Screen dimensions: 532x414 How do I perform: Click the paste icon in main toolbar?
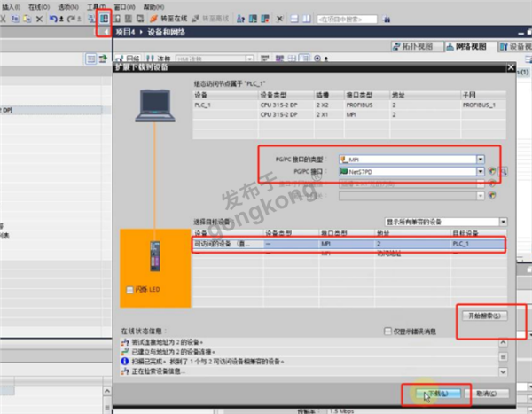coord(27,19)
